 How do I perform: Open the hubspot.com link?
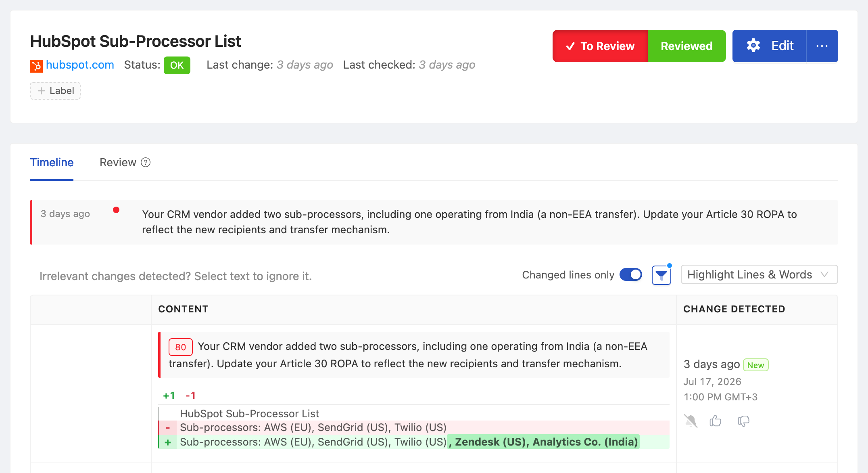point(80,65)
